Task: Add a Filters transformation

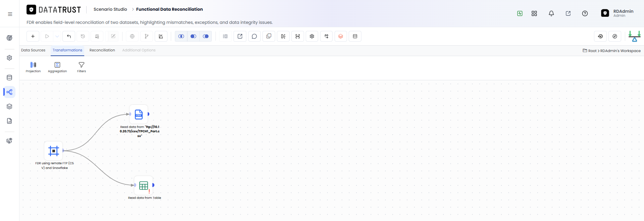Action: [x=82, y=67]
